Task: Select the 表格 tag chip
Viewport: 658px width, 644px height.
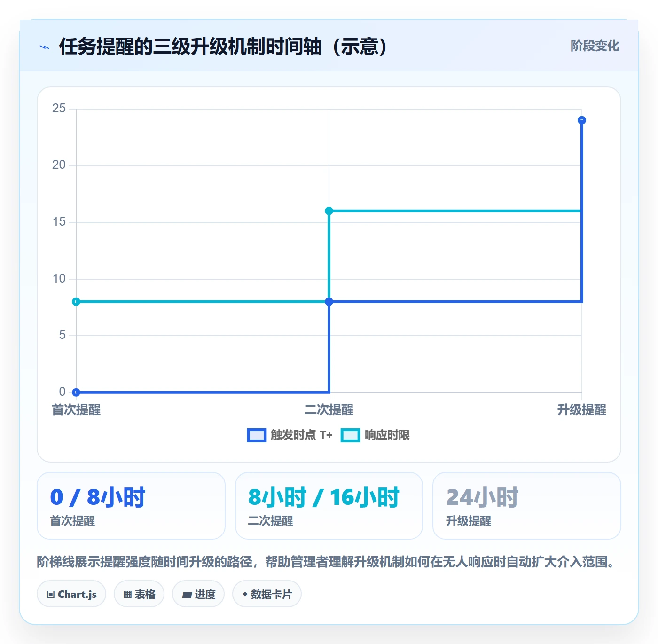Action: coord(139,594)
